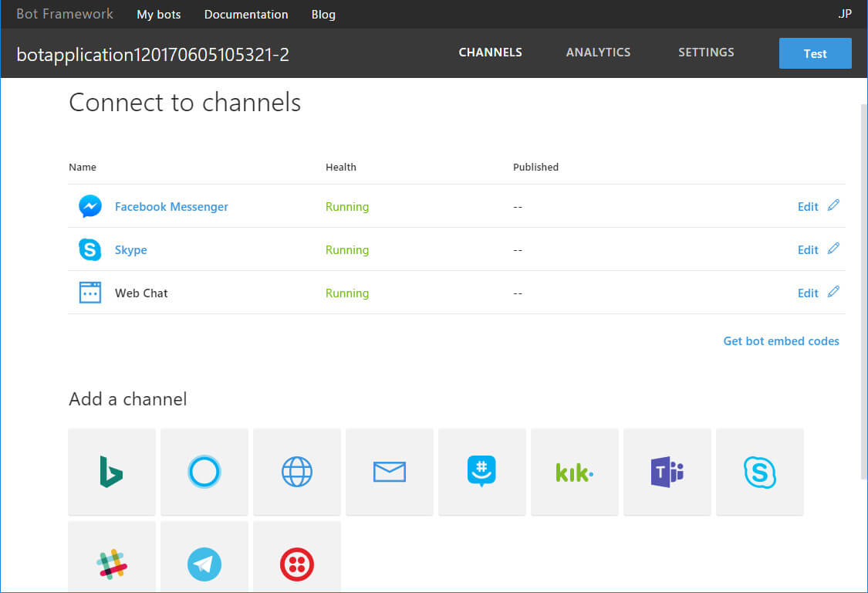
Task: Click pencil icon for Skype row
Action: point(833,249)
